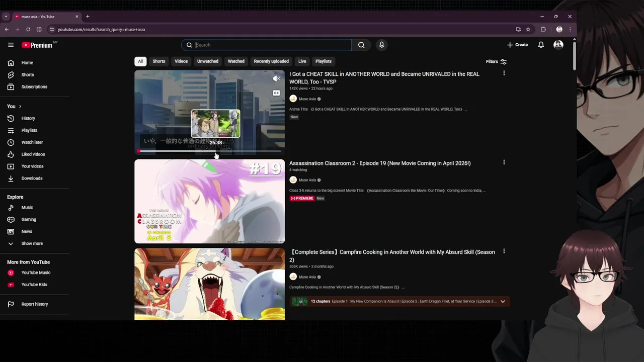Visit Muse Asia channel under Campfire Cooking
The height and width of the screenshot is (362, 644).
click(307, 277)
